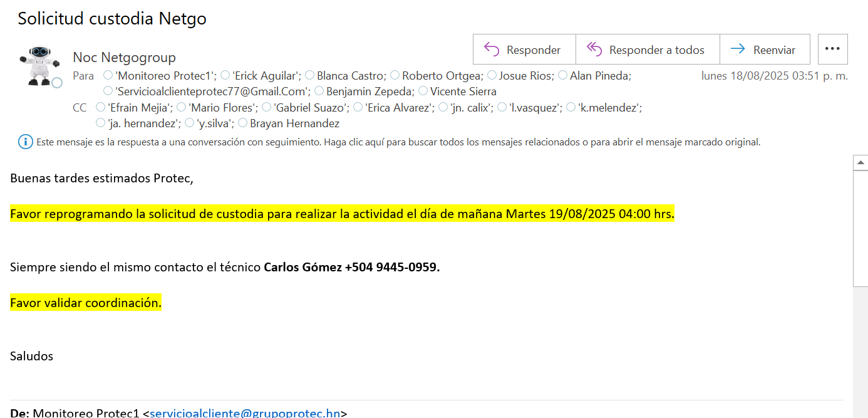Screen dimensions: 868x418
Task: Click presence icon beside Brayan Hernandez
Action: point(242,123)
